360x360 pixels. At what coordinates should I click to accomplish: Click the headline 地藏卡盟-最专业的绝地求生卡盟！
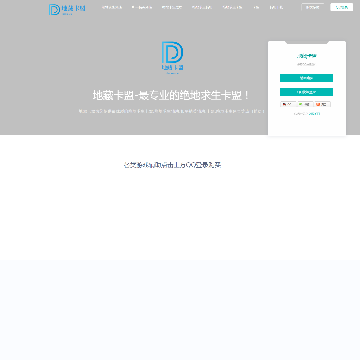tap(171, 95)
